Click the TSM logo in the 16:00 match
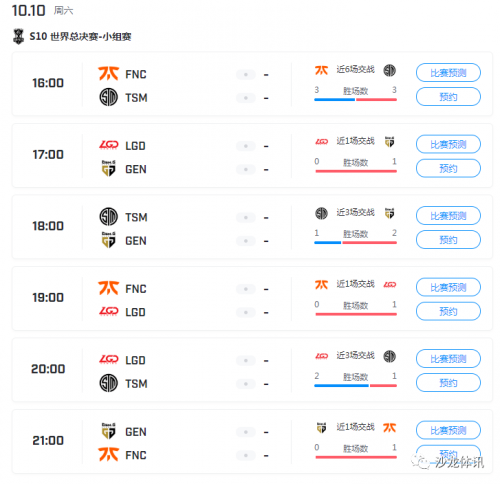The height and width of the screenshot is (484, 500). [109, 97]
